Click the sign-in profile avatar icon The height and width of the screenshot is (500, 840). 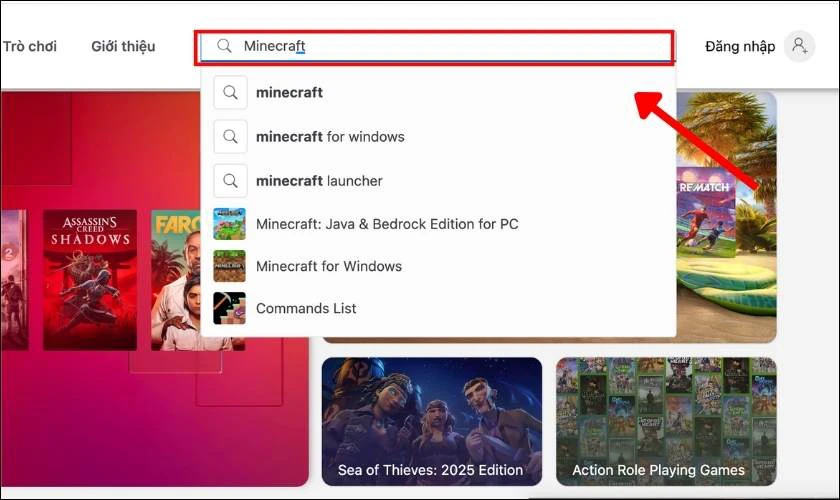coord(799,46)
